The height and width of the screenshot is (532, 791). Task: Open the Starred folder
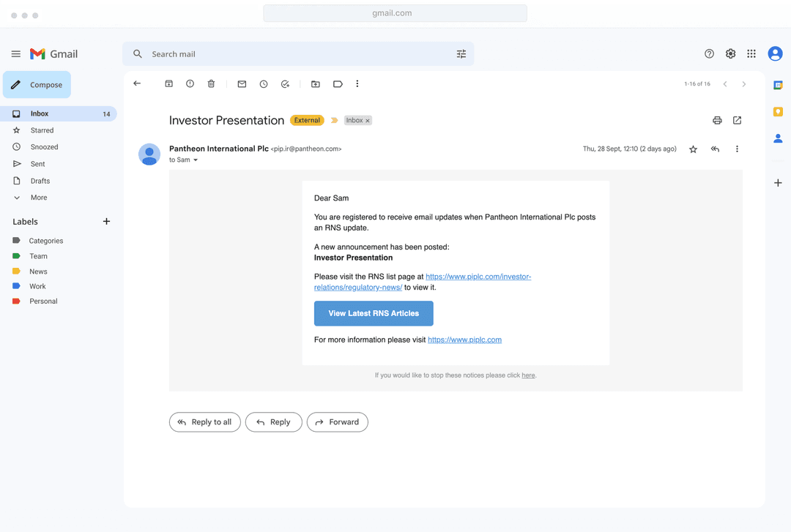tap(42, 130)
